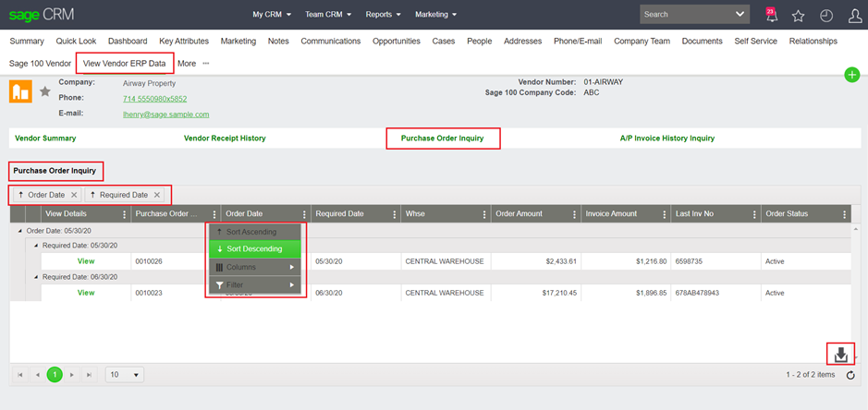Viewport: 868px width, 410px height.
Task: Go to first page of grid
Action: coord(20,375)
